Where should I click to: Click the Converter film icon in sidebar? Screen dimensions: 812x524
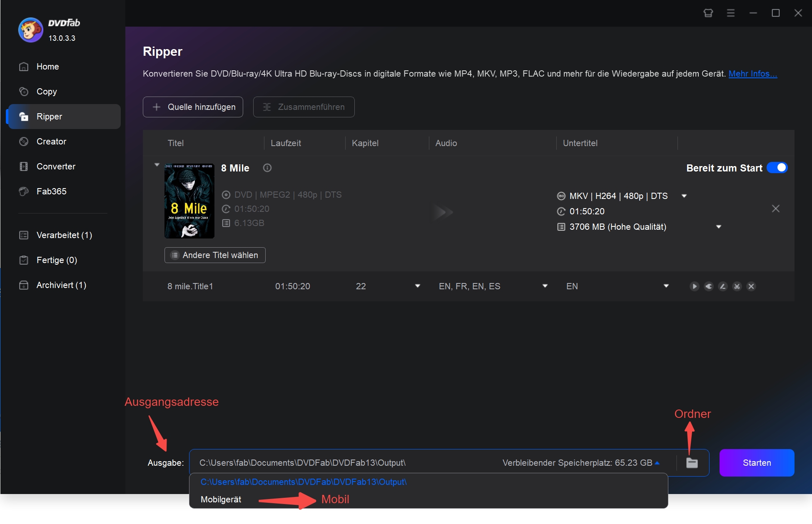24,166
